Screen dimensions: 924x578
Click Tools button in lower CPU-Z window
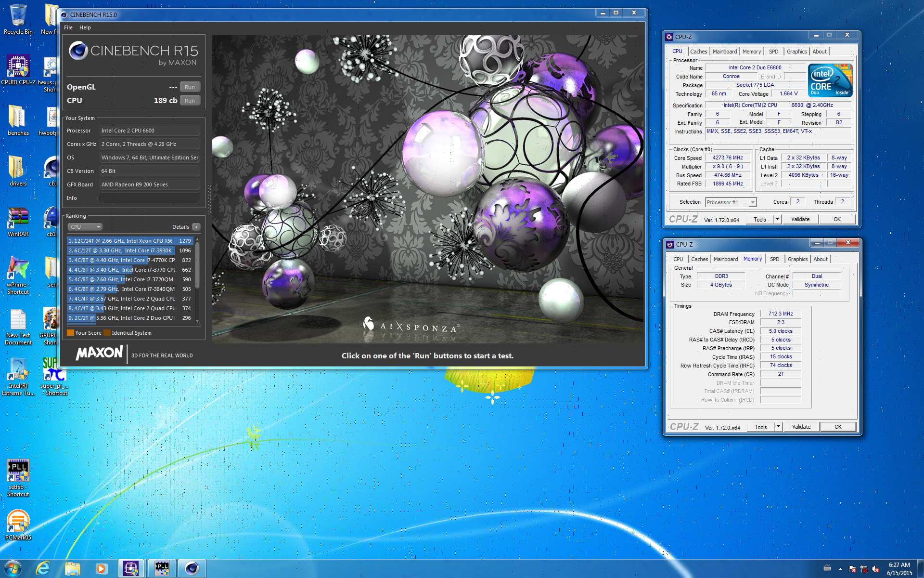[x=761, y=427]
